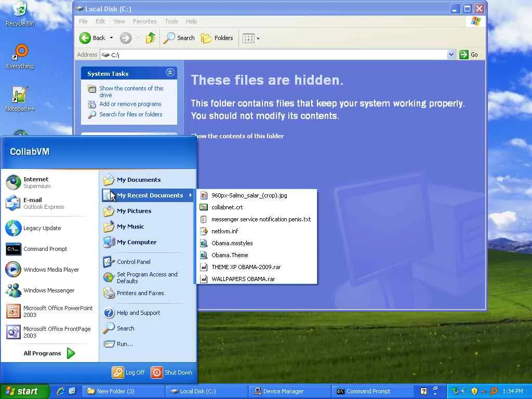Launch Command Prompt from Start menu
Viewport: 532px width, 399px height.
[x=49, y=249]
